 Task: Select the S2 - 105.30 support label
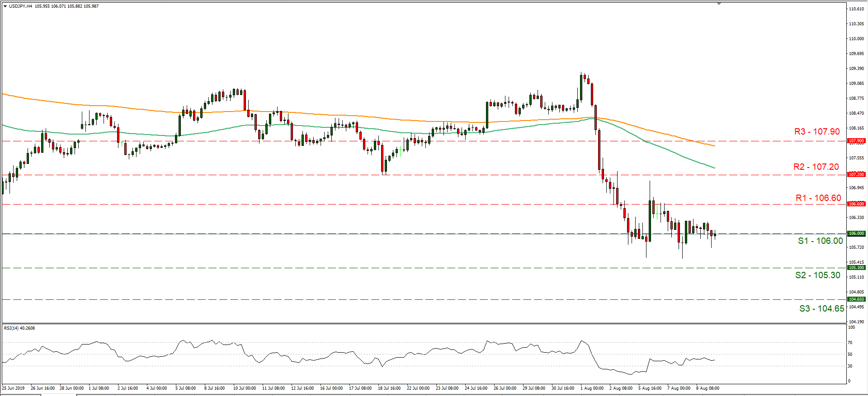(x=818, y=275)
